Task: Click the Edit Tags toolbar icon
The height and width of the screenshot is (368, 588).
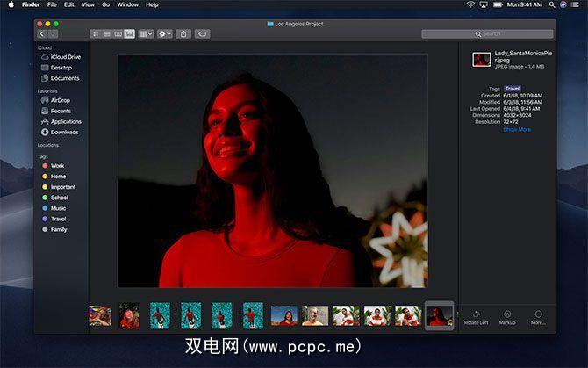Action: point(202,34)
